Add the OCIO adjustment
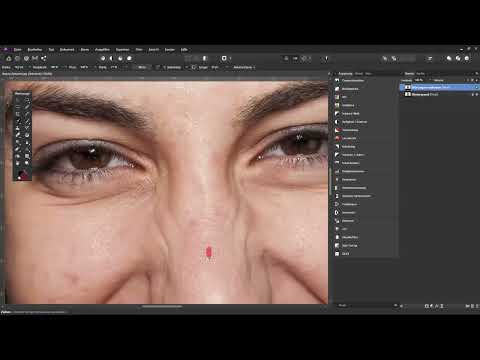 click(x=345, y=254)
